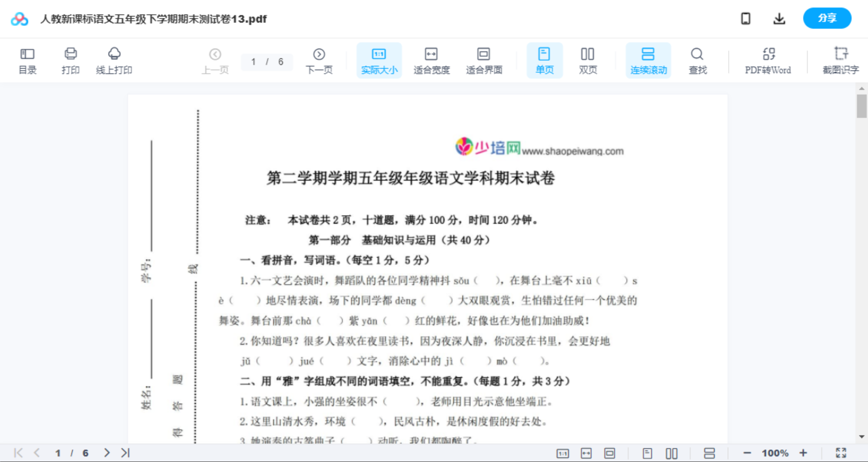Open the 目录 (table of contents) panel
Image resolution: width=868 pixels, height=462 pixels.
click(27, 60)
